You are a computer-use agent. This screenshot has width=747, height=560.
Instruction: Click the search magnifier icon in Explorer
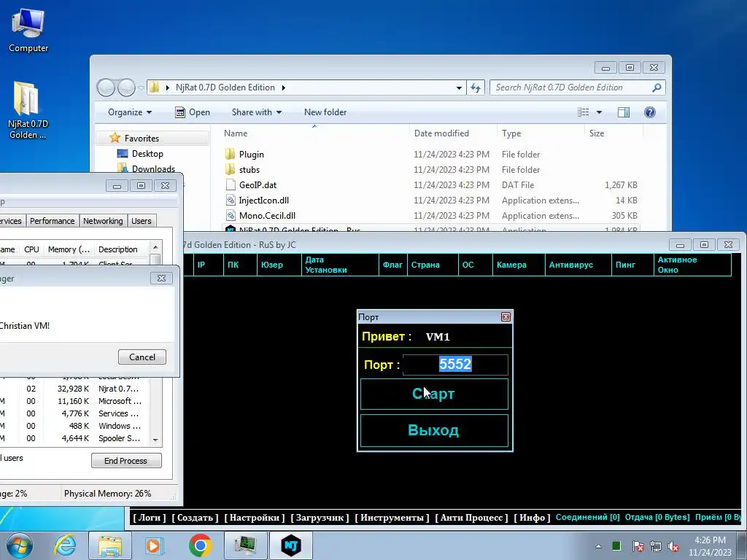click(657, 87)
